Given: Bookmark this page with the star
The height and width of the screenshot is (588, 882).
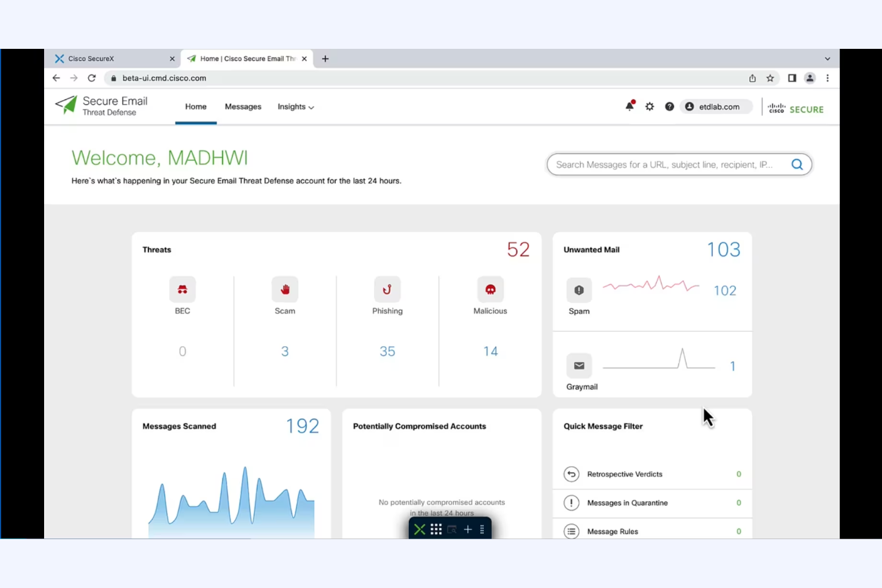Looking at the screenshot, I should [770, 78].
